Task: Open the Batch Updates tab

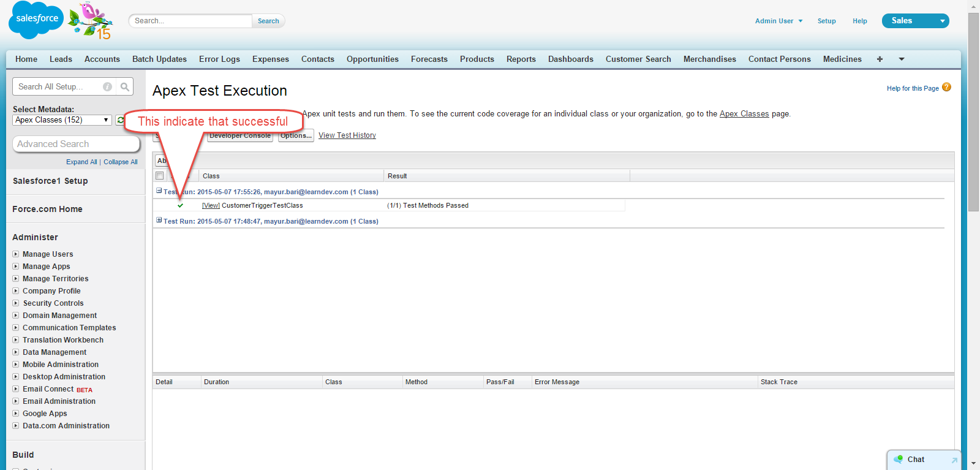Action: tap(159, 59)
